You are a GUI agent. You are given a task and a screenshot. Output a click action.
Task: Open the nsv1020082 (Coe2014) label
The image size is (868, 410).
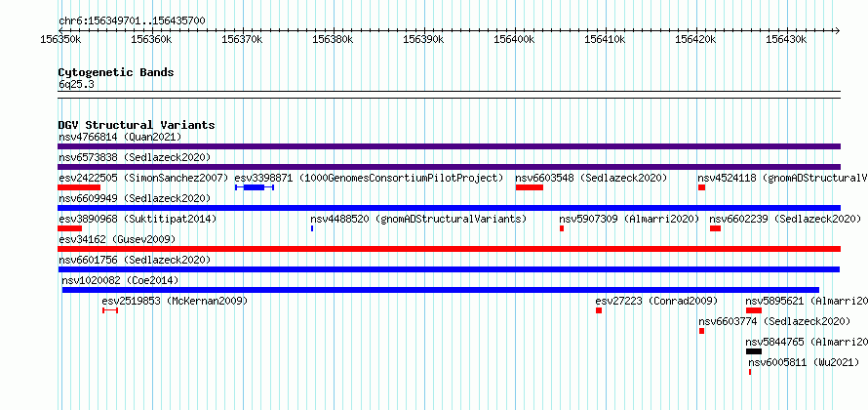[x=120, y=280]
